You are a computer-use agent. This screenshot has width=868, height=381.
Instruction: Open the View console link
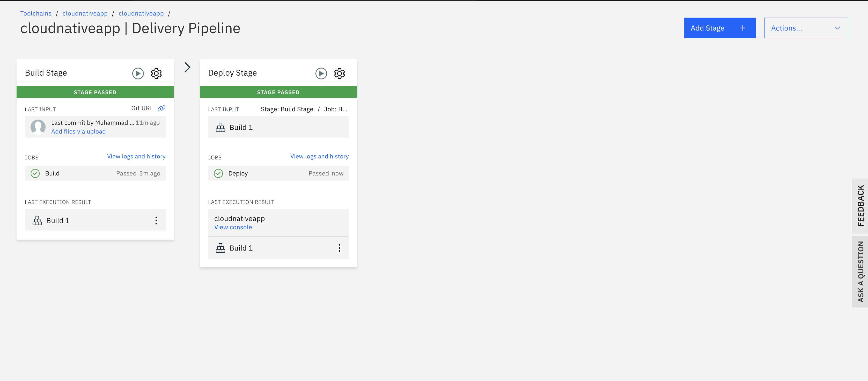click(233, 227)
